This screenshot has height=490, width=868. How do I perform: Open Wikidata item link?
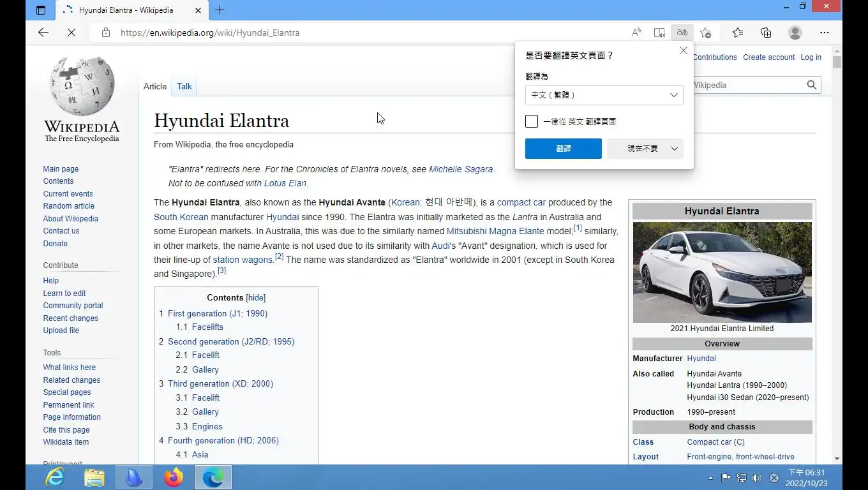click(66, 442)
